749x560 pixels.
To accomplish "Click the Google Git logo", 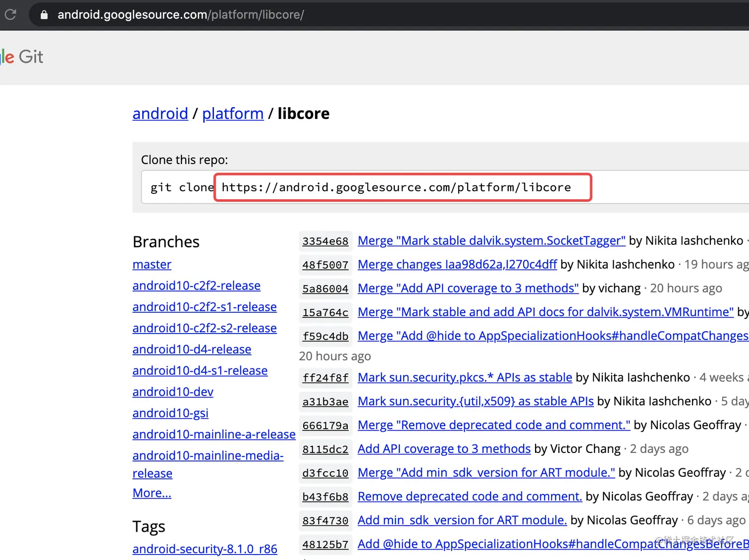I will [x=22, y=56].
